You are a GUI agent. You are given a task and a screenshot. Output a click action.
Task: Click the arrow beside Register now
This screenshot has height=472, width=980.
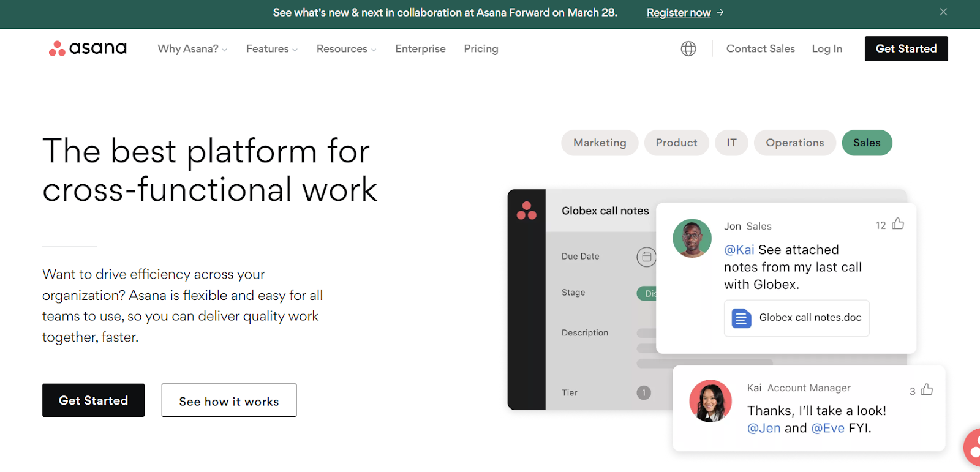click(720, 12)
